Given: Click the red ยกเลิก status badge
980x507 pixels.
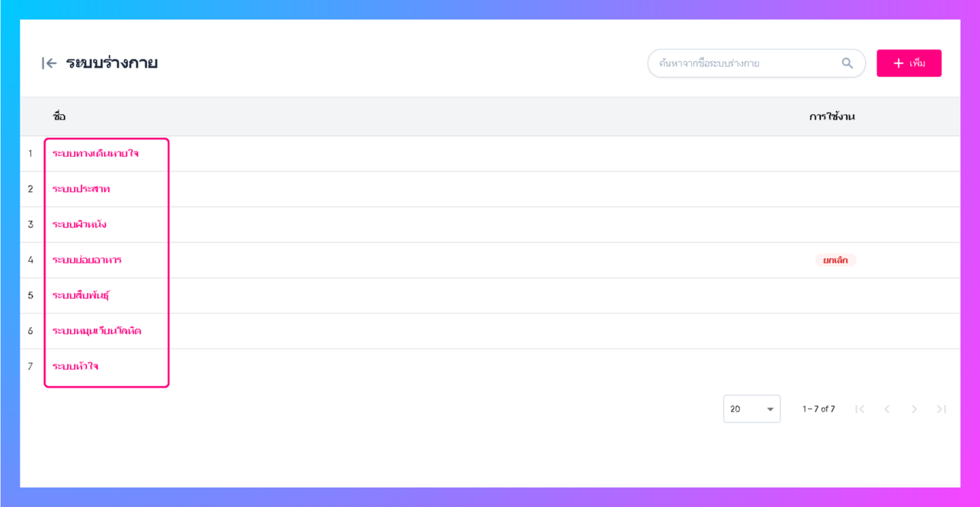Looking at the screenshot, I should [835, 260].
